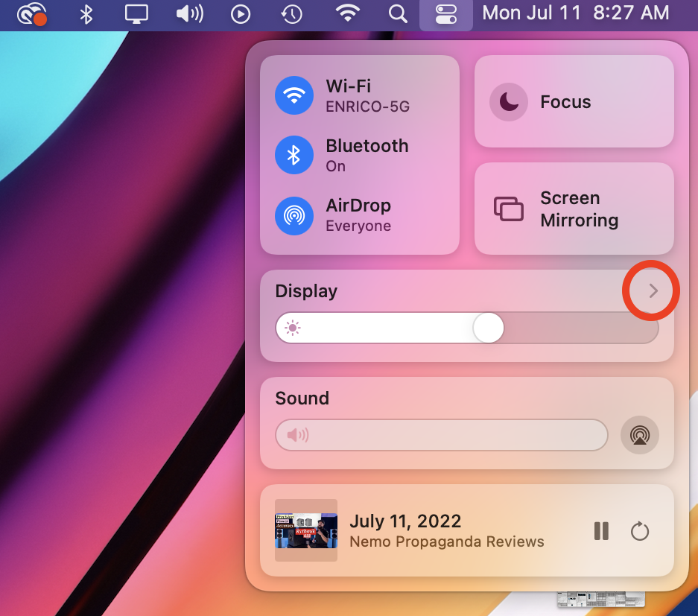
Task: Click the July 11, 2022 track title
Action: (x=405, y=521)
